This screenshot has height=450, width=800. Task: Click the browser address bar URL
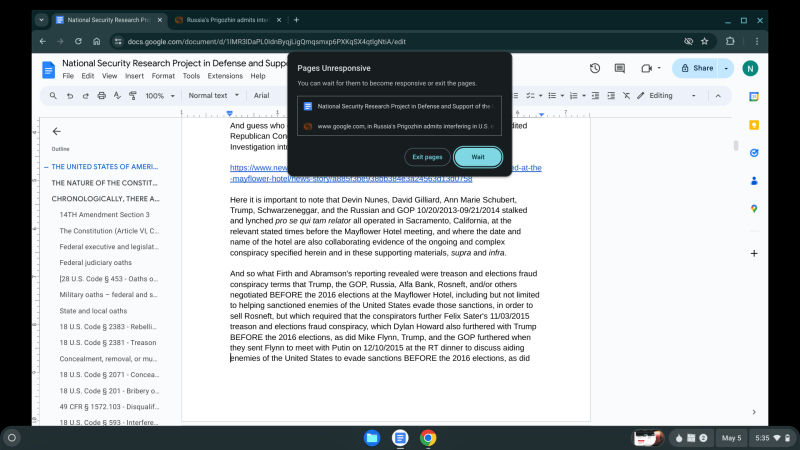[x=266, y=41]
